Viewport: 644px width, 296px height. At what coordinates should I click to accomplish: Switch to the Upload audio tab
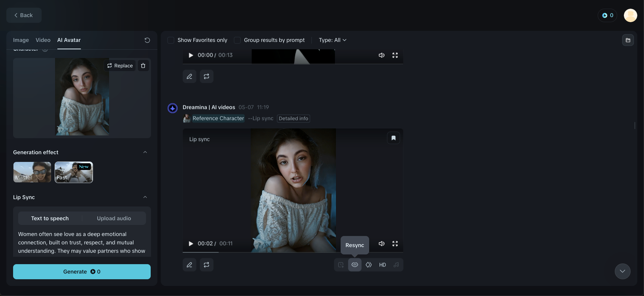114,218
